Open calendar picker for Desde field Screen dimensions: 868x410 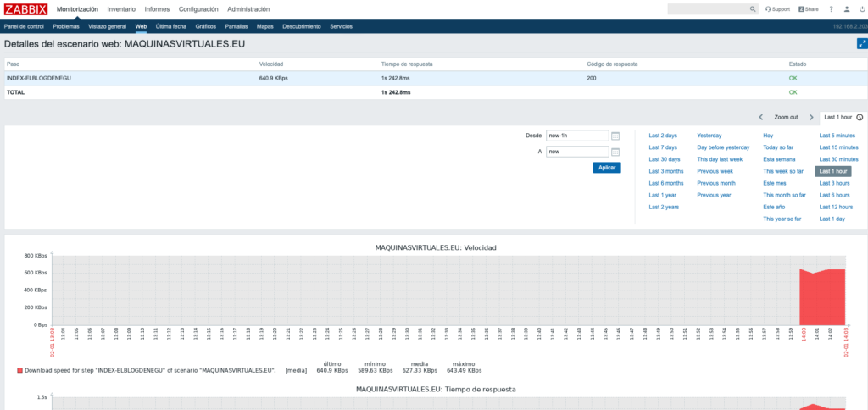(x=615, y=136)
